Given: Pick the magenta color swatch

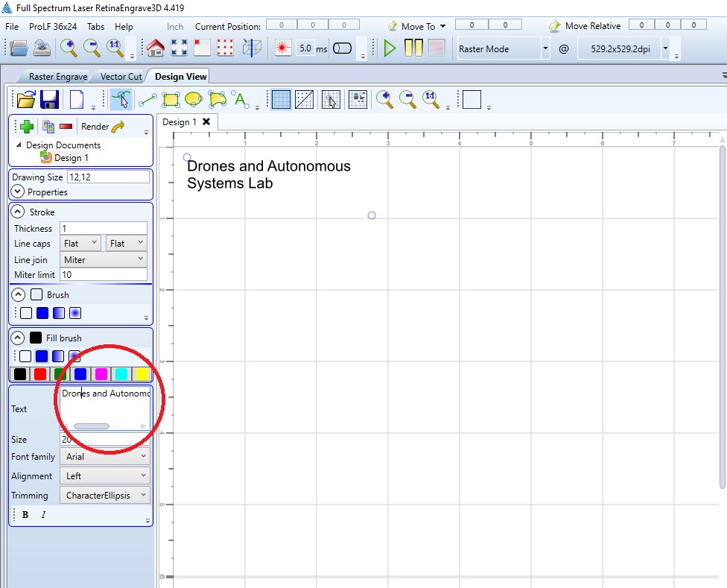Looking at the screenshot, I should pos(101,374).
